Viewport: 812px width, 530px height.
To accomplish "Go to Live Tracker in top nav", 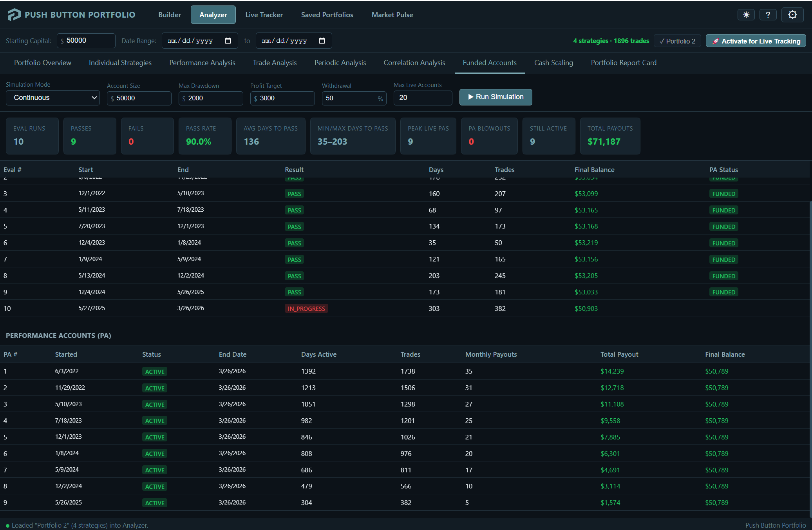I will (x=264, y=15).
